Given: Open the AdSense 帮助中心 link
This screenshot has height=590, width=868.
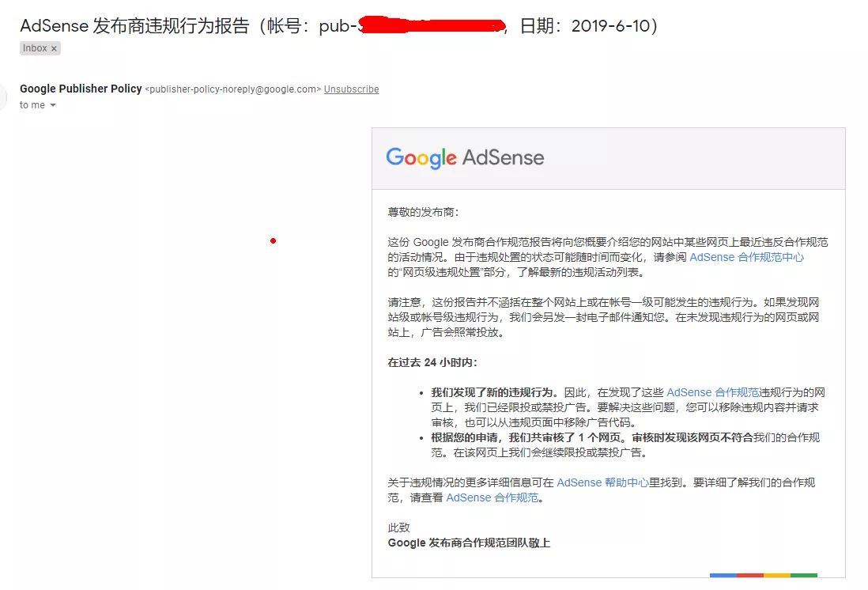Looking at the screenshot, I should click(602, 482).
